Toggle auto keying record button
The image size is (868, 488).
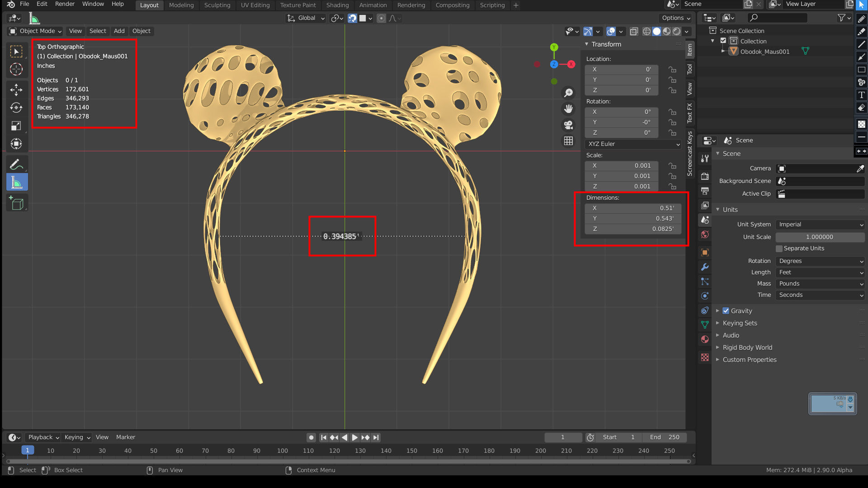click(x=311, y=437)
